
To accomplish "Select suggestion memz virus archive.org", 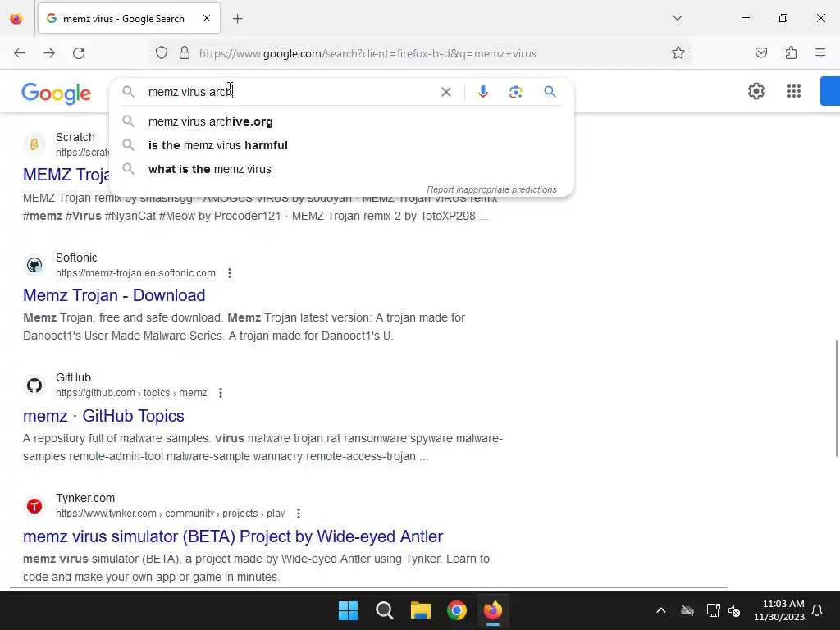I will point(342,121).
